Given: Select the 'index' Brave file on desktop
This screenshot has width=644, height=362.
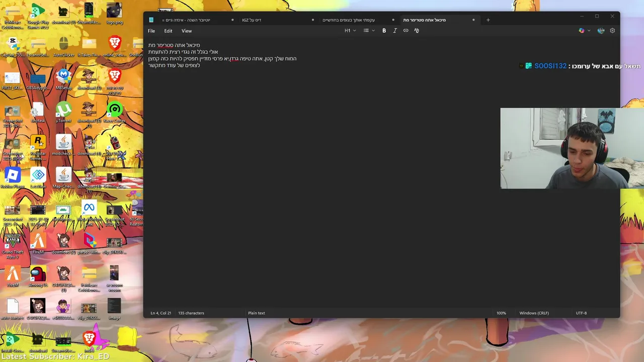Looking at the screenshot, I should pos(89,342).
